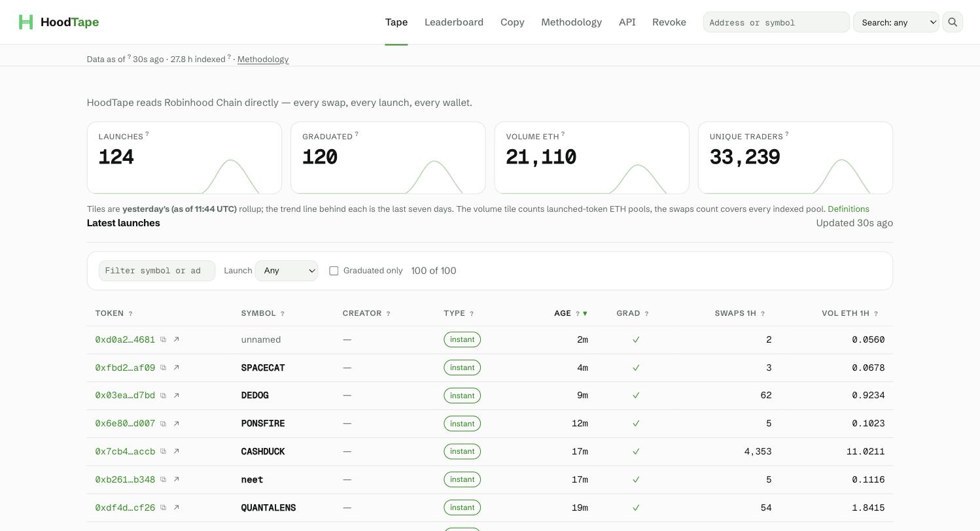The height and width of the screenshot is (531, 980).
Task: Copy address 0x7cb4…accb
Action: coord(164,451)
